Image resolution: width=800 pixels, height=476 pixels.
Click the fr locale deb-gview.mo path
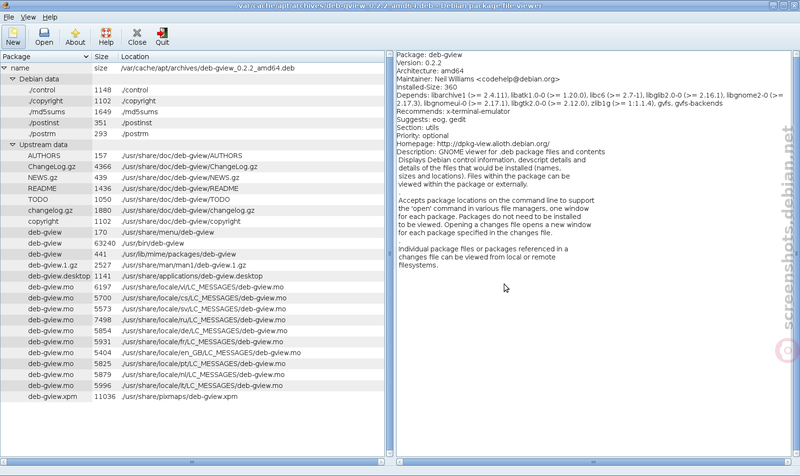coord(202,342)
